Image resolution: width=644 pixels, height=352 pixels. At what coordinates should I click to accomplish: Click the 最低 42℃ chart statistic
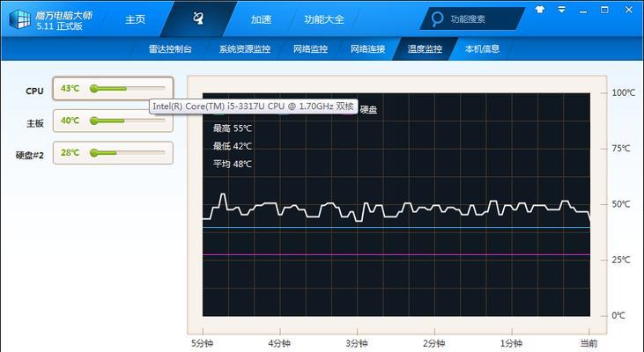(233, 146)
